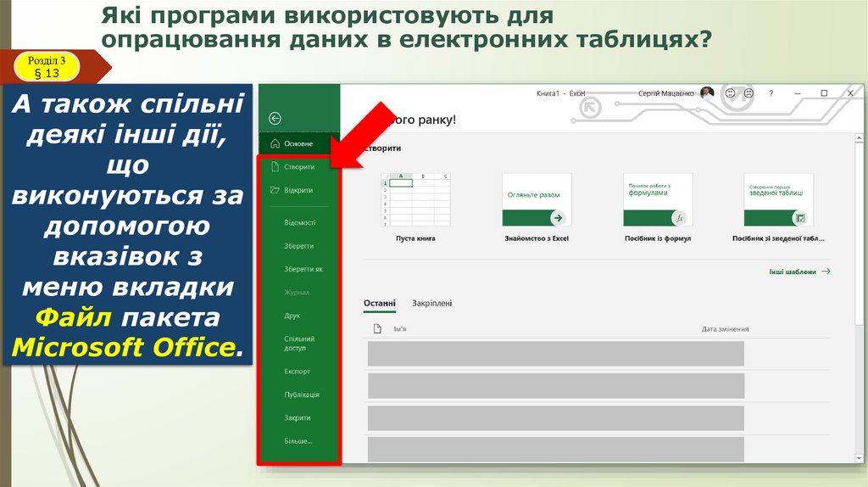
Task: Open Спільний доступ sharing page
Action: (x=299, y=344)
